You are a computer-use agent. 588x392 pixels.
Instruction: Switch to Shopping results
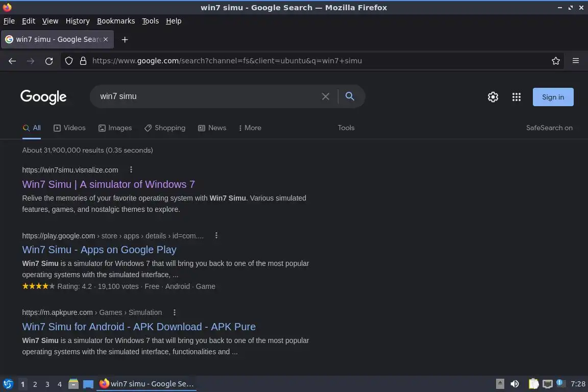tap(165, 128)
